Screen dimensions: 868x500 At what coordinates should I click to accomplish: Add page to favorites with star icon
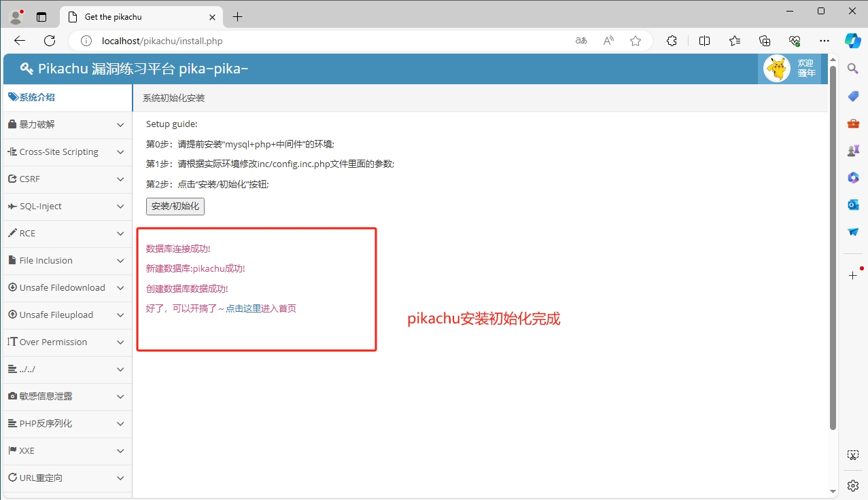[x=636, y=41]
